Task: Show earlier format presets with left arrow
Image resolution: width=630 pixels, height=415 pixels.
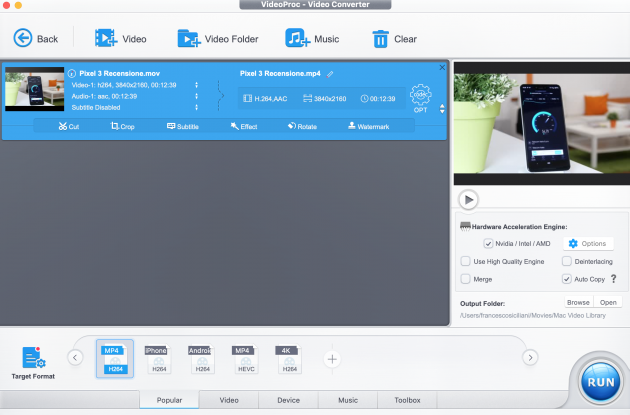Action: pyautogui.click(x=75, y=358)
